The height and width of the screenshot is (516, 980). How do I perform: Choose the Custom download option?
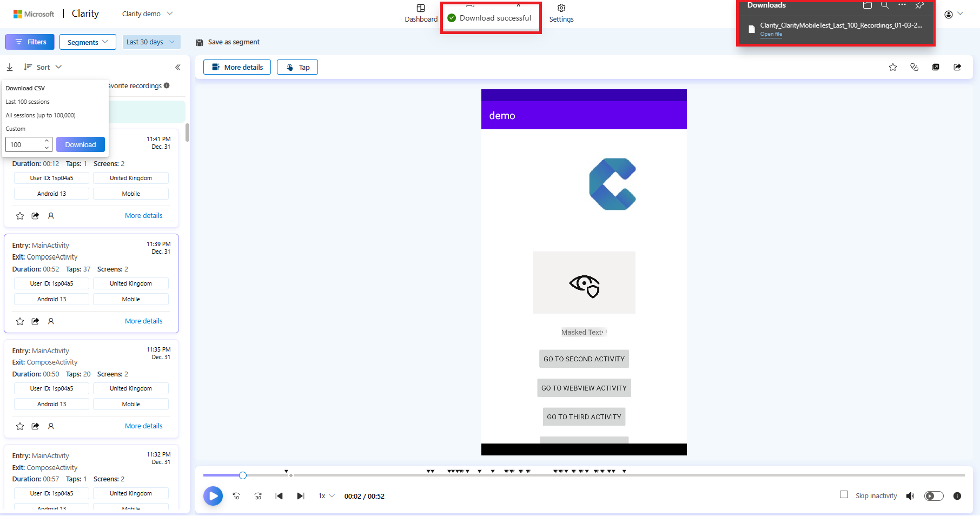point(16,129)
